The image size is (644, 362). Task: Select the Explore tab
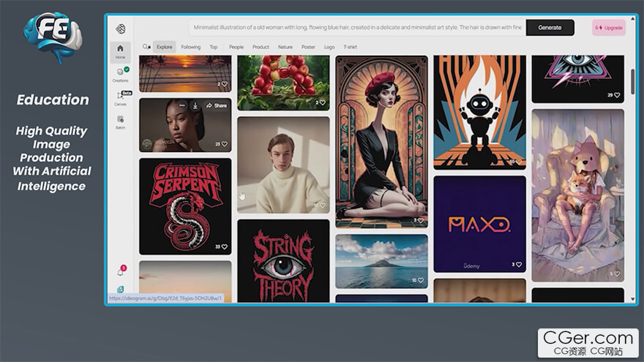tap(164, 47)
